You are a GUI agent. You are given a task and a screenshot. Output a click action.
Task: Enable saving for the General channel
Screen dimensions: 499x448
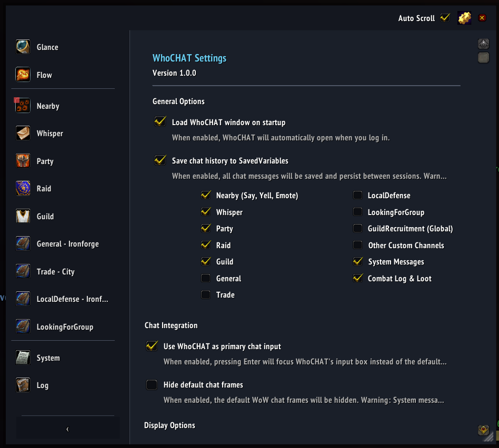pos(205,278)
